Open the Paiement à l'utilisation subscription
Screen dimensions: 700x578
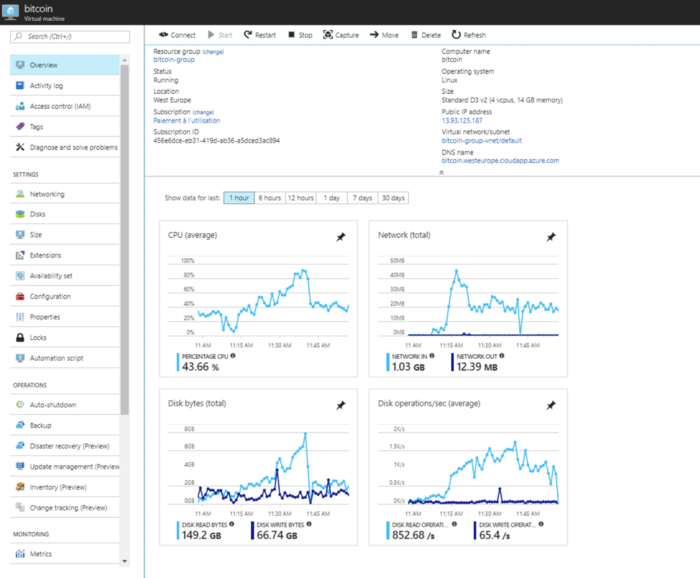[187, 121]
